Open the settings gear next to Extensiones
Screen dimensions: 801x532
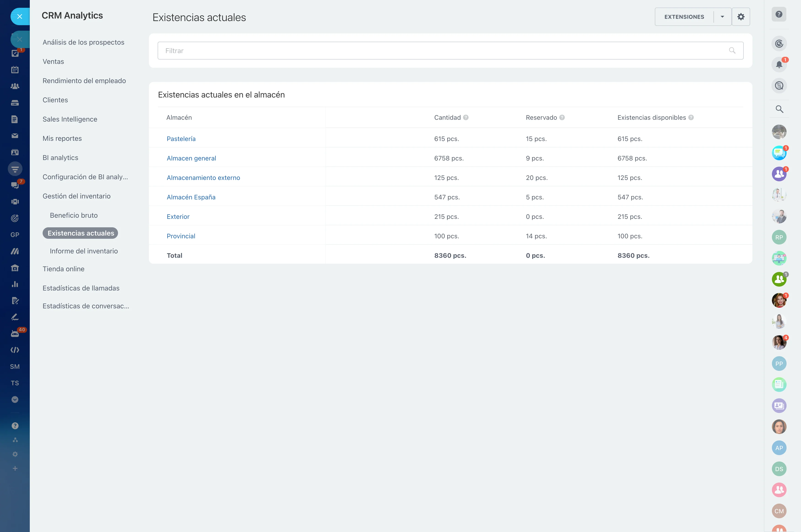pos(741,17)
